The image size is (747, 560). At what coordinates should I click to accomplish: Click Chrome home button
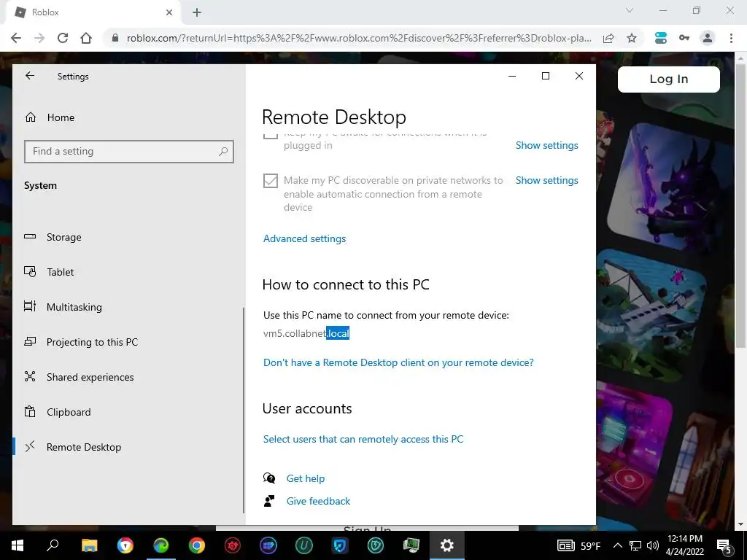pyautogui.click(x=86, y=38)
